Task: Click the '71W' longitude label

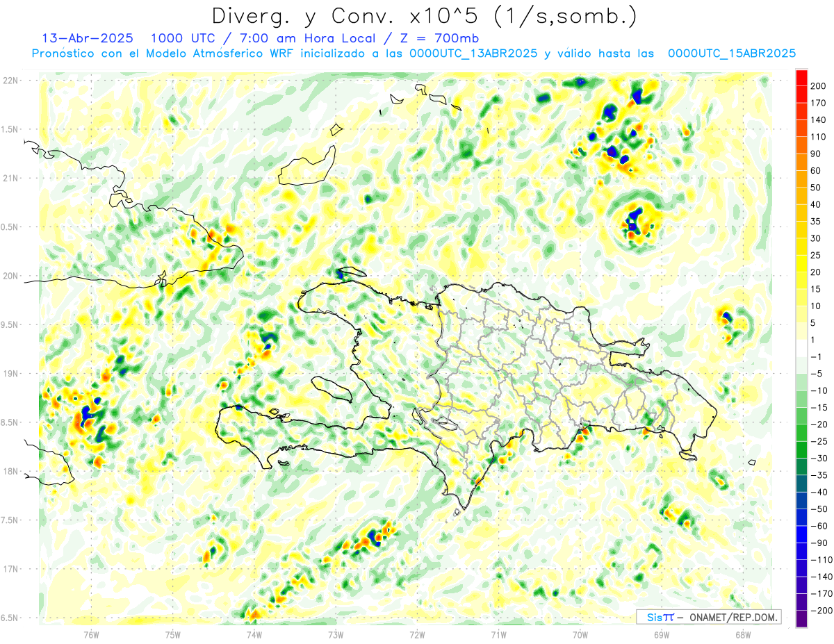Action: pyautogui.click(x=498, y=634)
